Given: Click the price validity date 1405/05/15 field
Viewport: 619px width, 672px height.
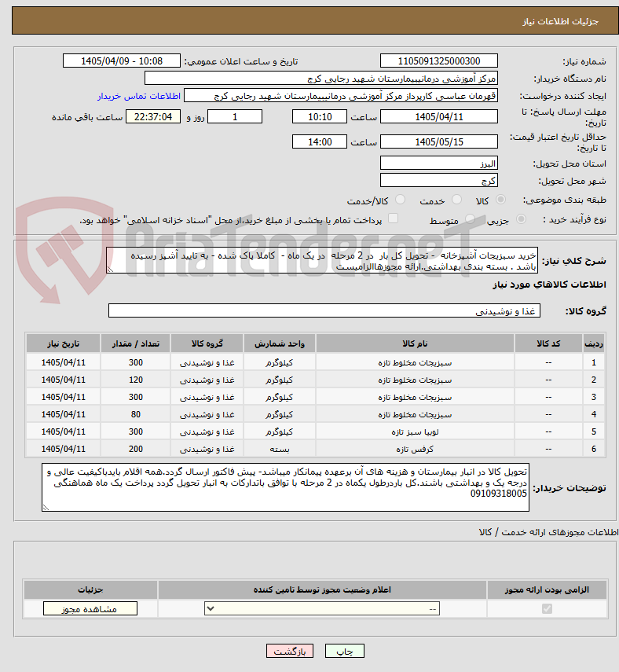Looking at the screenshot, I should (x=439, y=141).
